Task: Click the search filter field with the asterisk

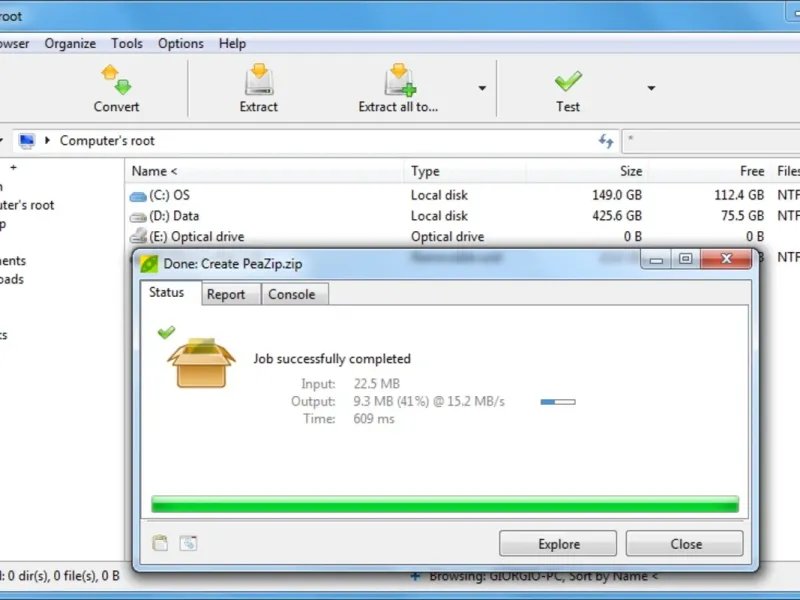Action: pyautogui.click(x=711, y=141)
